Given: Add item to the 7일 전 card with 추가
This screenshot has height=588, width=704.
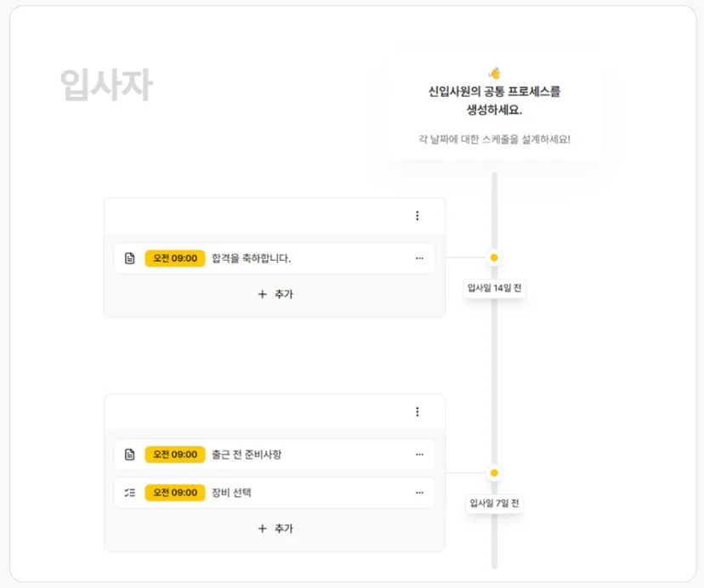Looking at the screenshot, I should click(x=275, y=529).
